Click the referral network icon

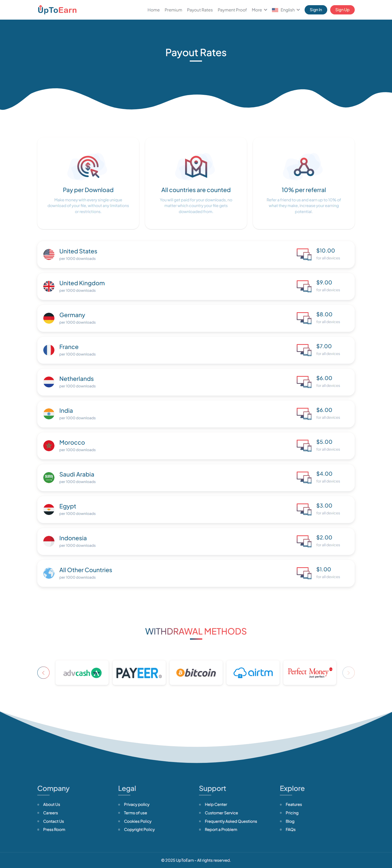point(304,167)
